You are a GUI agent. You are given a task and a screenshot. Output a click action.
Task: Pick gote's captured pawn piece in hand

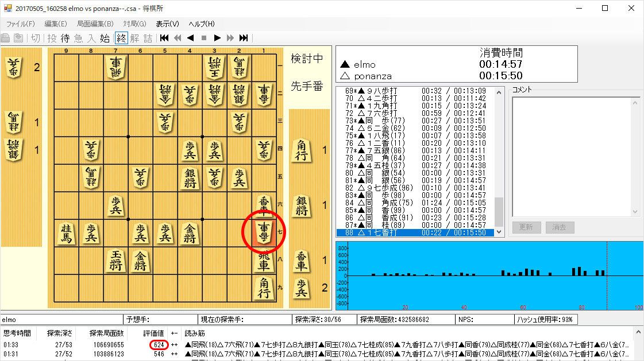14,67
